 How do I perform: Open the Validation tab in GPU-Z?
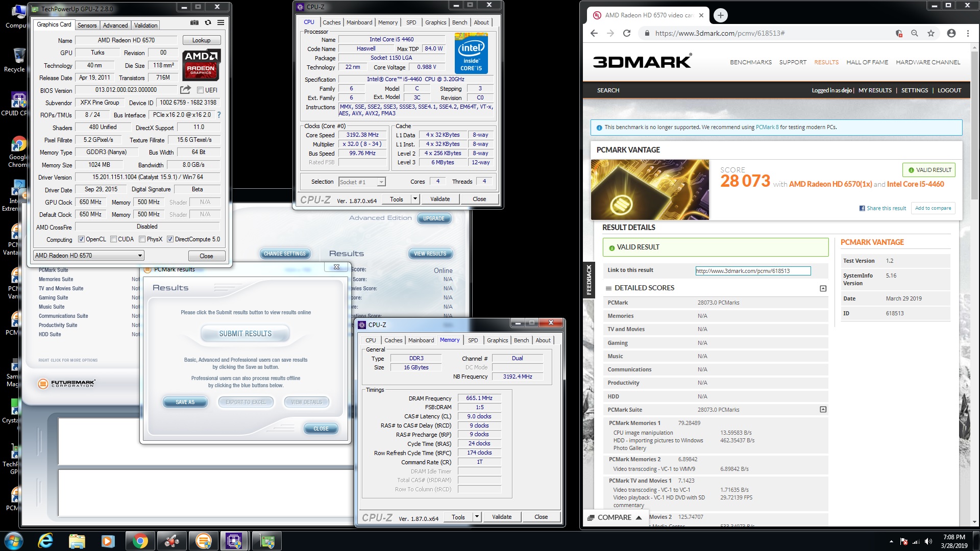click(146, 26)
